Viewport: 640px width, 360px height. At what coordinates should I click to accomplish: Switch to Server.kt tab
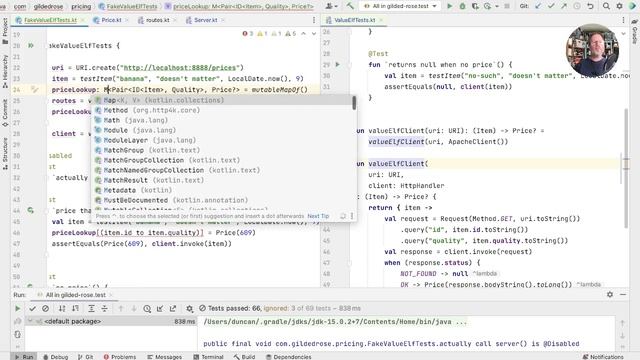[x=205, y=20]
